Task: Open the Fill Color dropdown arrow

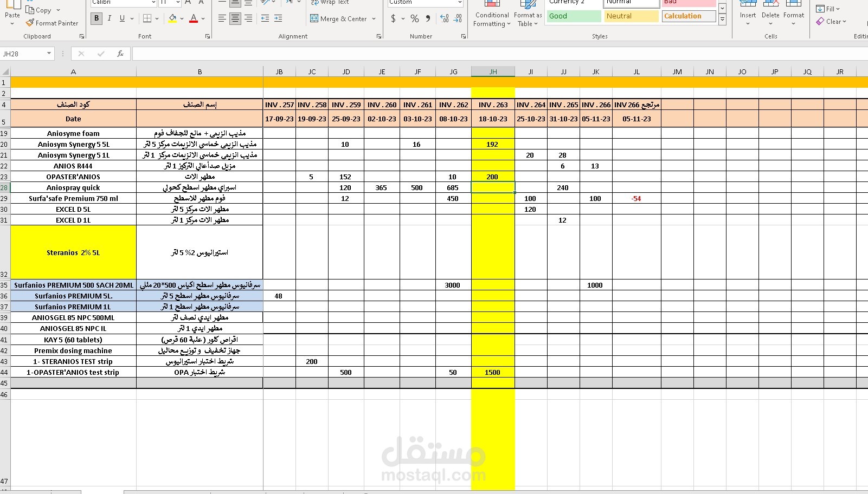Action: [x=182, y=18]
